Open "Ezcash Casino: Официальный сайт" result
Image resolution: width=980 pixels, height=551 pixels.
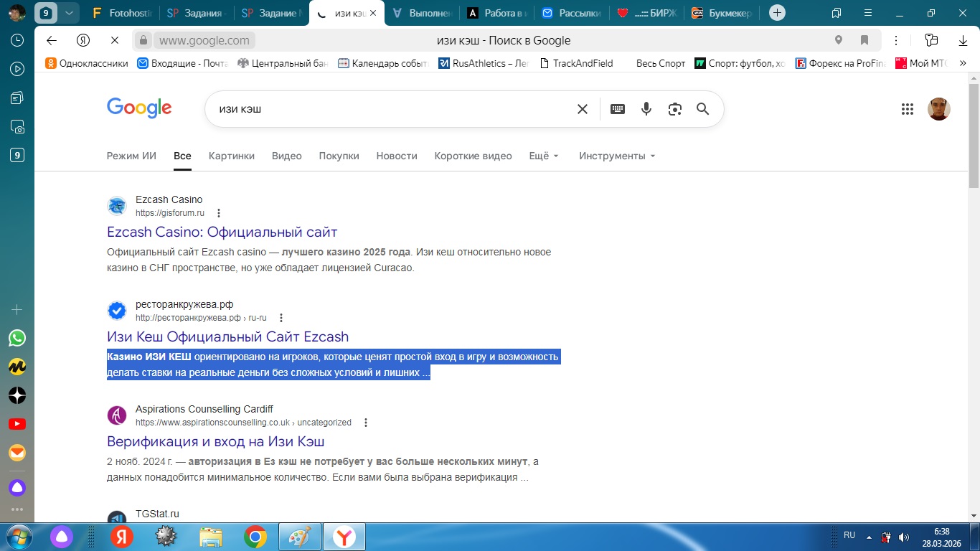tap(222, 232)
